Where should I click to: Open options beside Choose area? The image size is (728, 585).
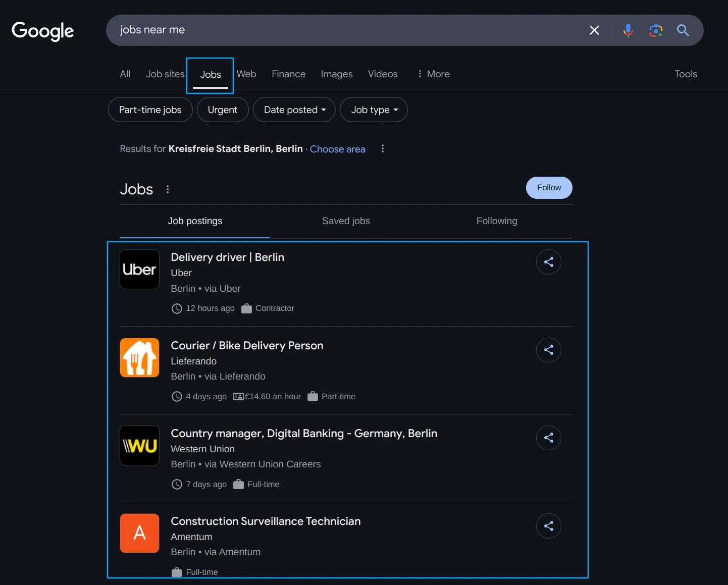(x=383, y=148)
